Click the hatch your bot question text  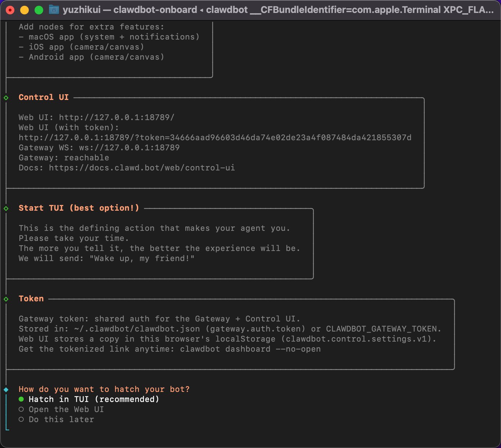(104, 389)
